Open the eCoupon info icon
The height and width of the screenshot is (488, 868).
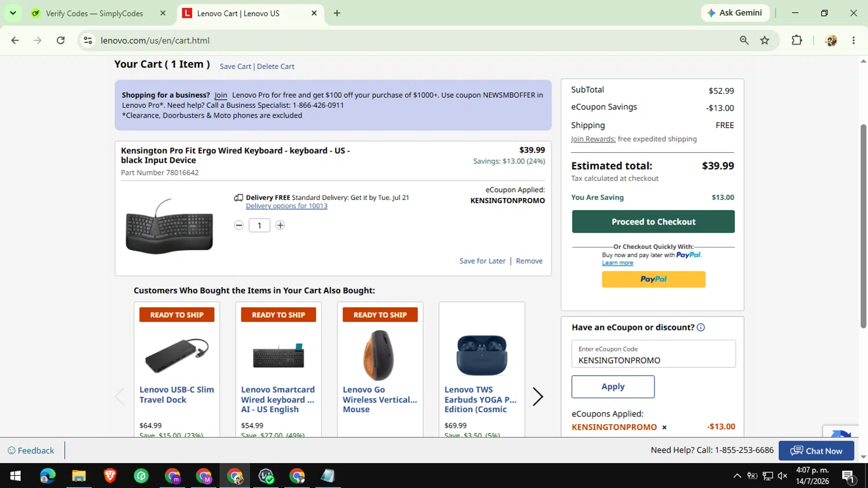tap(701, 328)
